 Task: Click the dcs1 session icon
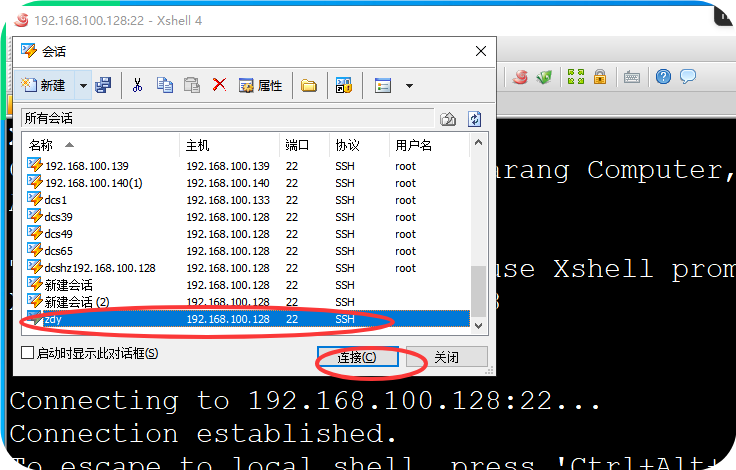coord(35,199)
